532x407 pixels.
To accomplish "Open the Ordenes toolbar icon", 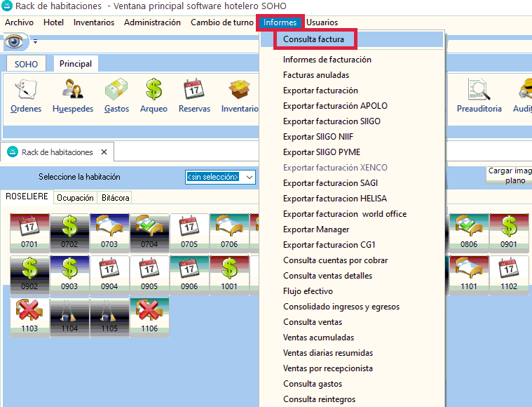I will [x=26, y=95].
